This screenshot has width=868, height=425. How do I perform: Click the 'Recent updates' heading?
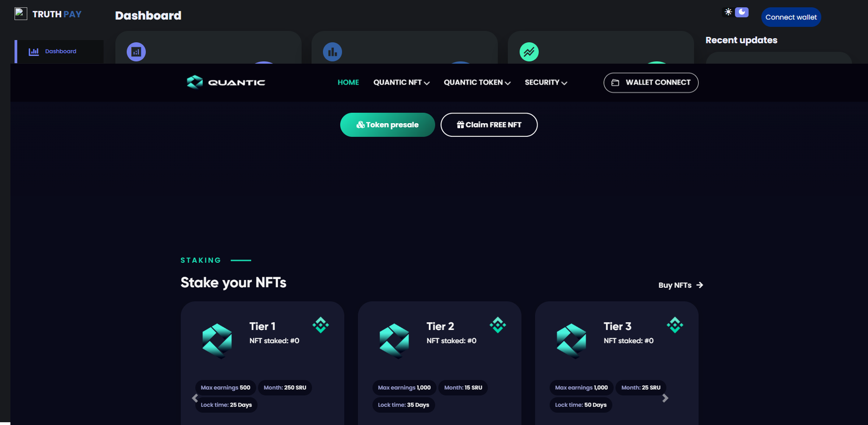(741, 40)
